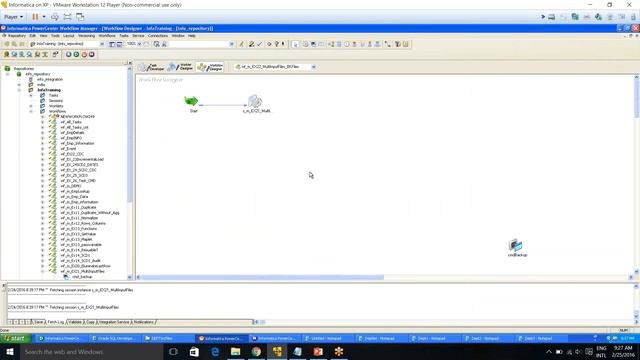Open Microsoft Edge from taskbar
Image resolution: width=640 pixels, height=360 pixels.
[215, 352]
